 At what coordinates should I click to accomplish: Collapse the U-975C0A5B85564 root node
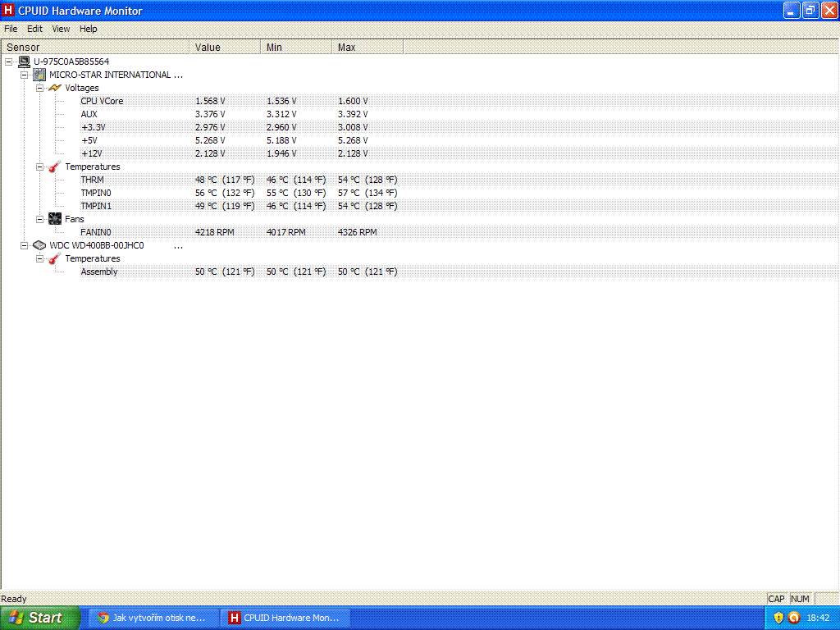coord(9,62)
